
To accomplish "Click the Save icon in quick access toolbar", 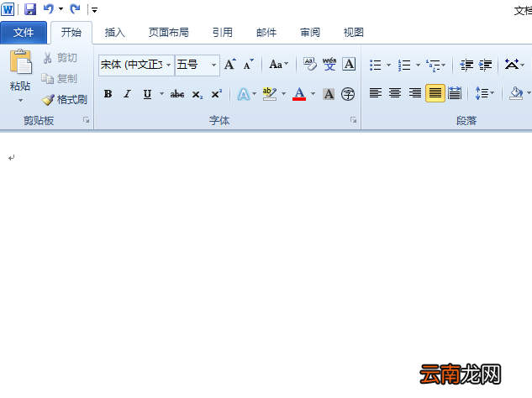I will (x=30, y=9).
